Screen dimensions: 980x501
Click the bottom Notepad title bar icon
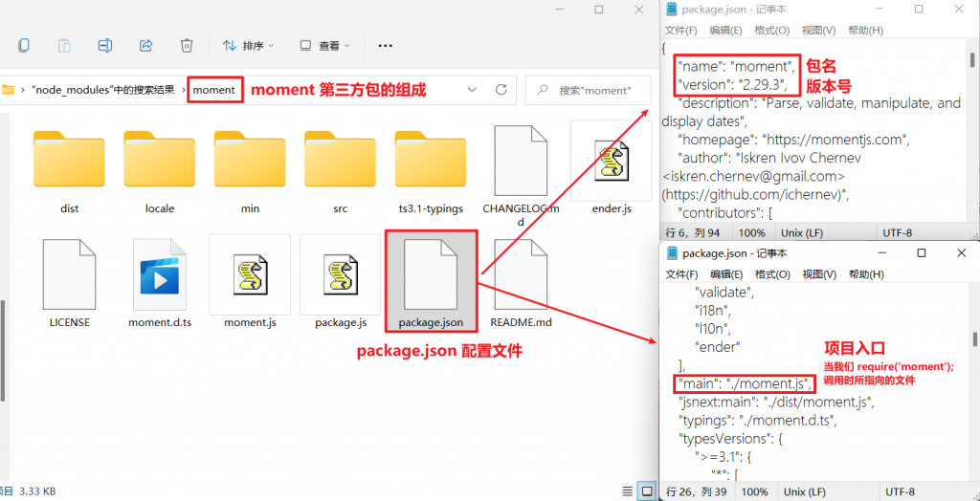click(x=673, y=253)
